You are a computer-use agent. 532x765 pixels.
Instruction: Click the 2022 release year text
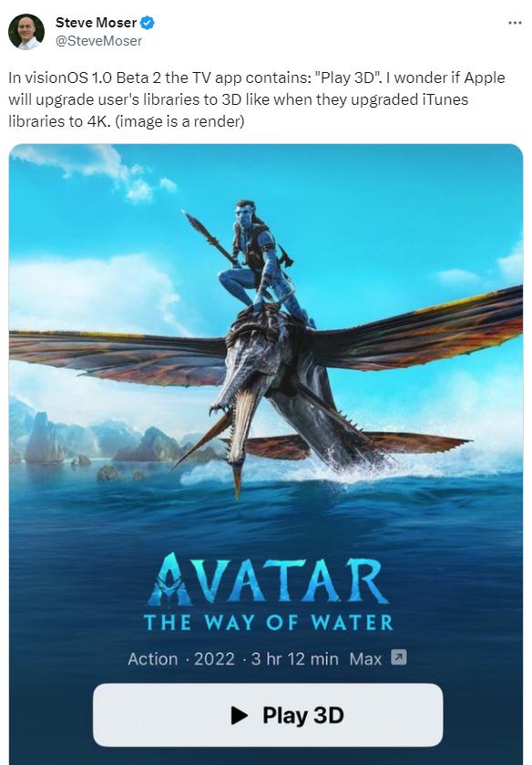tap(214, 659)
